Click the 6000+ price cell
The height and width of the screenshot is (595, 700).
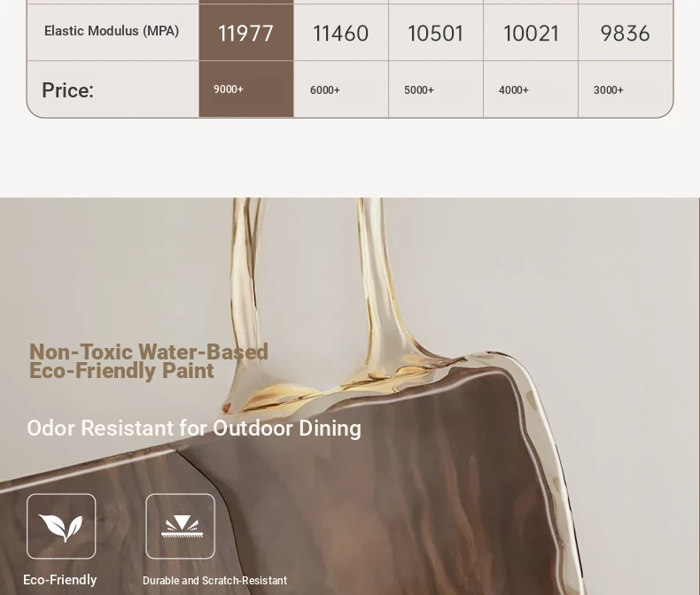tap(325, 90)
